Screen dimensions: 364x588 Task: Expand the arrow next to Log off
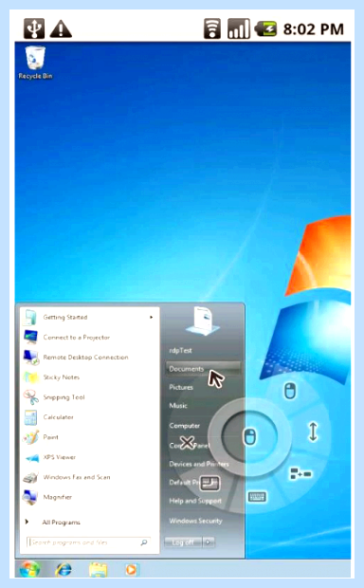point(209,542)
